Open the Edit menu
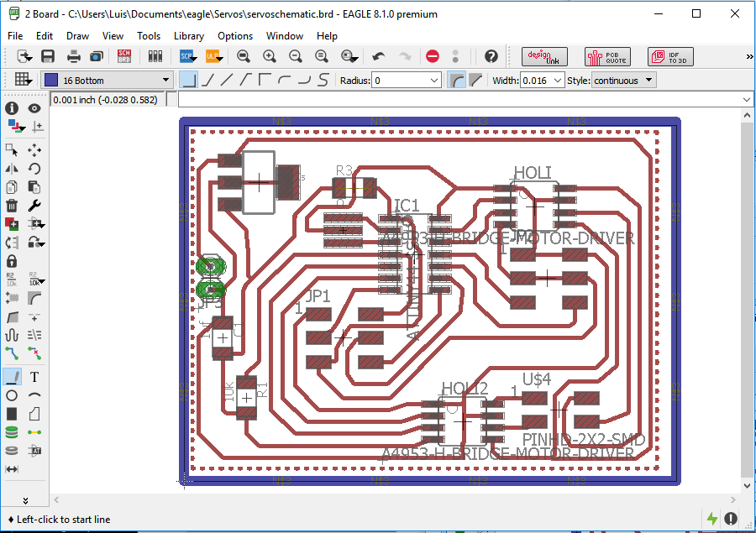The width and height of the screenshot is (756, 533). [x=45, y=36]
